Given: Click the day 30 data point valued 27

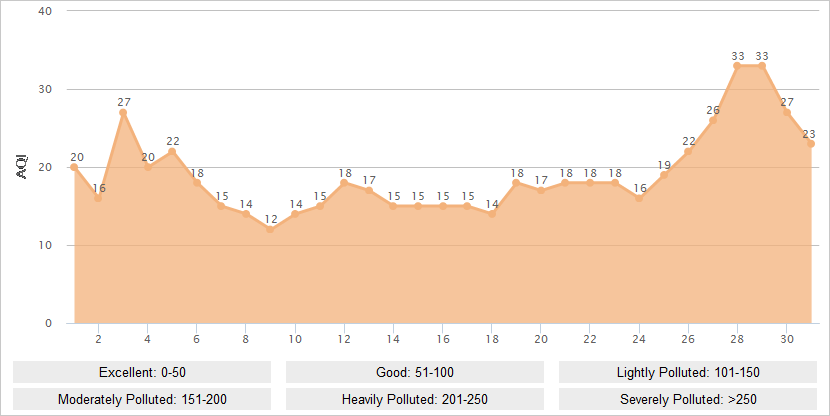Looking at the screenshot, I should pyautogui.click(x=787, y=113).
